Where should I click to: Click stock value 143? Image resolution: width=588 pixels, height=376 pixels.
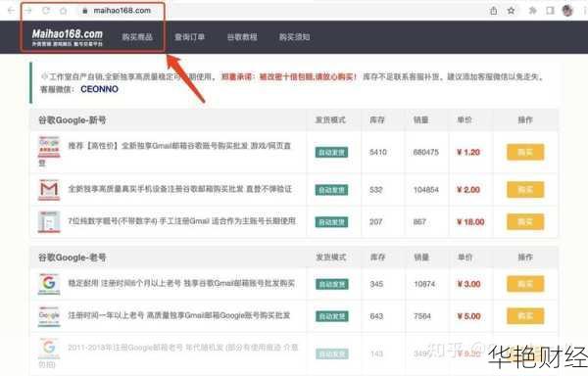376,353
